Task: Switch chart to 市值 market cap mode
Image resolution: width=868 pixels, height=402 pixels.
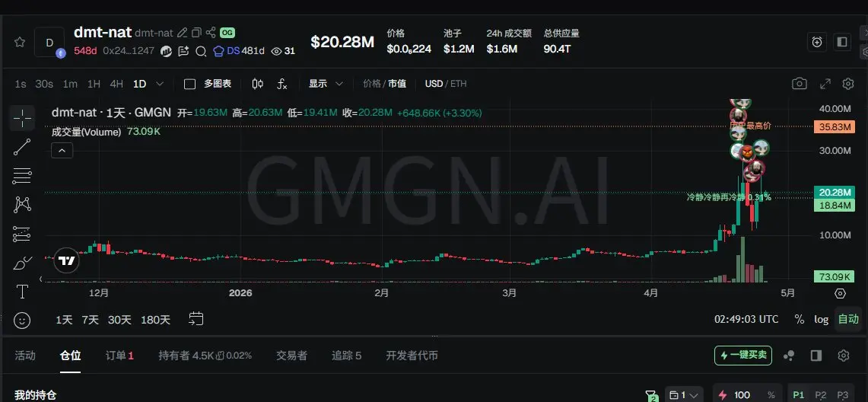Action: [x=397, y=84]
